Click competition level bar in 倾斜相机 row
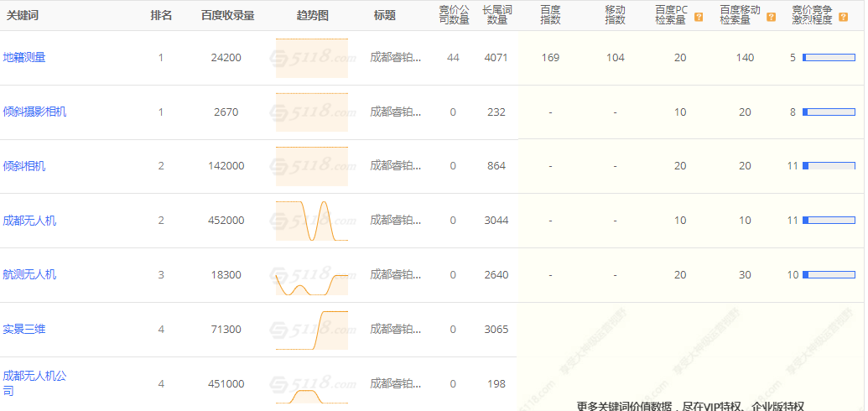Viewport: 868px width, 411px height. (829, 166)
